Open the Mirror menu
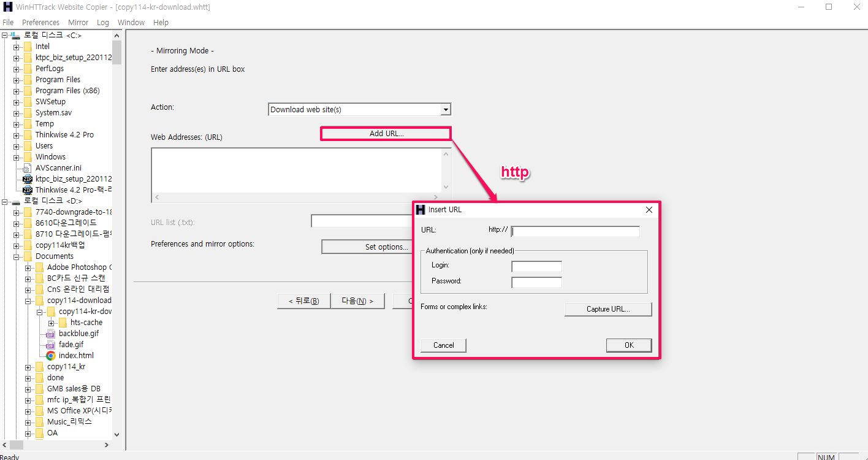The height and width of the screenshot is (460, 868). click(x=78, y=22)
